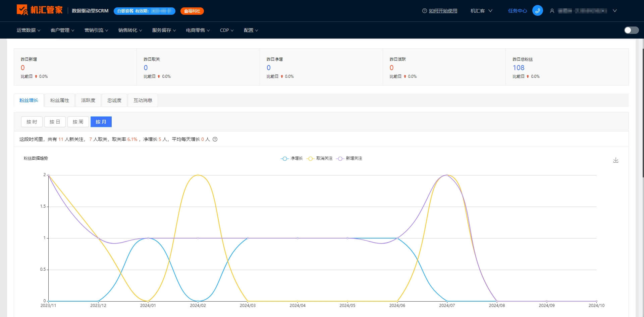644x317 pixels.
Task: Click the 数据驱动型SCRM header text
Action: tap(90, 11)
